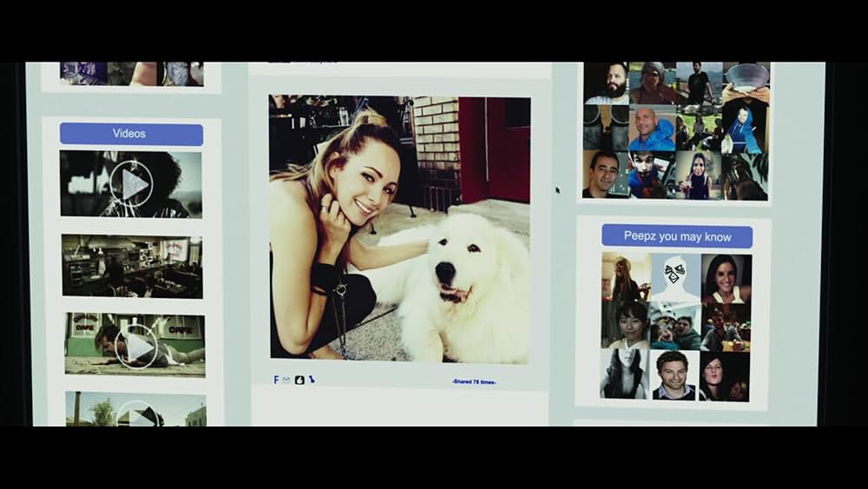Screen dimensions: 868x489
Task: Open the 'Shared 78 times' link
Action: point(474,381)
